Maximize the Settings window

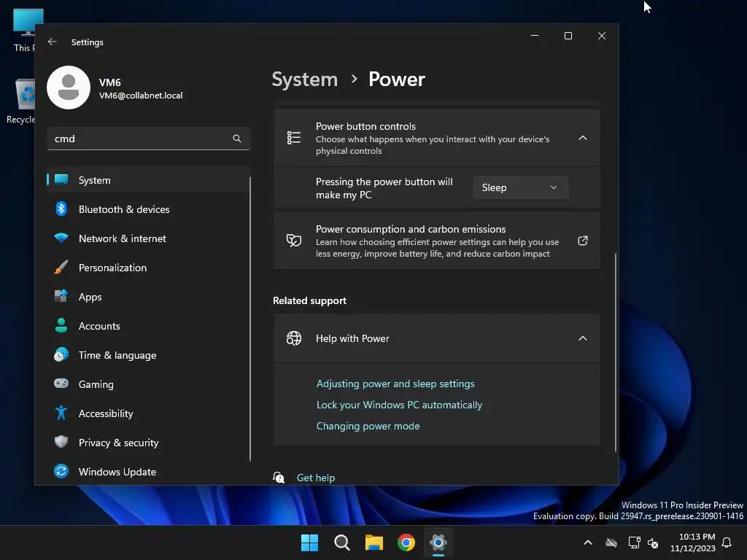568,36
